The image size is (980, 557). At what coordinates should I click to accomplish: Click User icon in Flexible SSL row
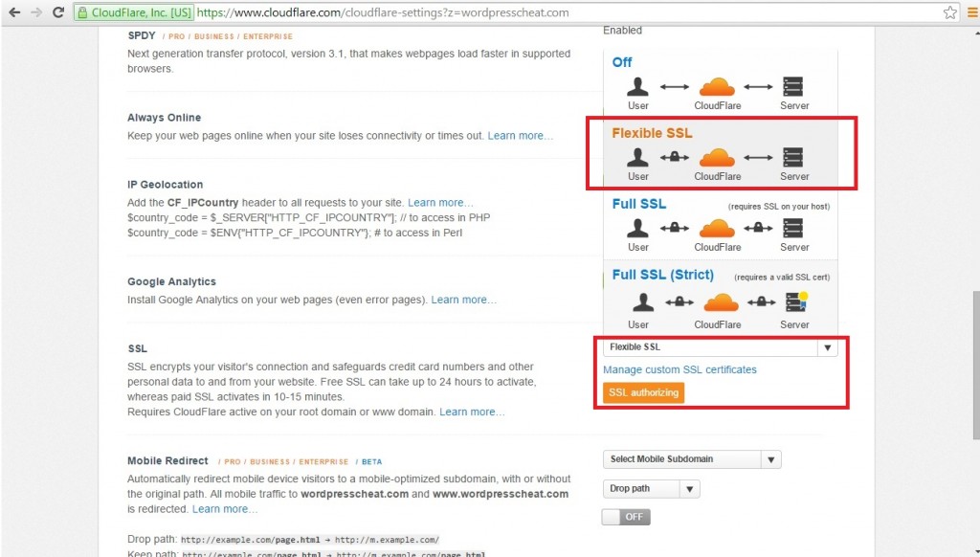click(637, 157)
